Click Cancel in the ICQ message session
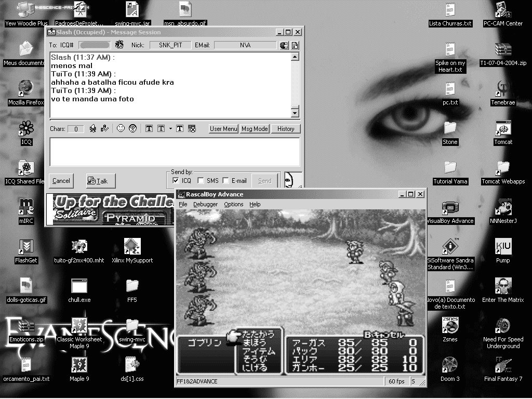The height and width of the screenshot is (399, 532). point(61,181)
